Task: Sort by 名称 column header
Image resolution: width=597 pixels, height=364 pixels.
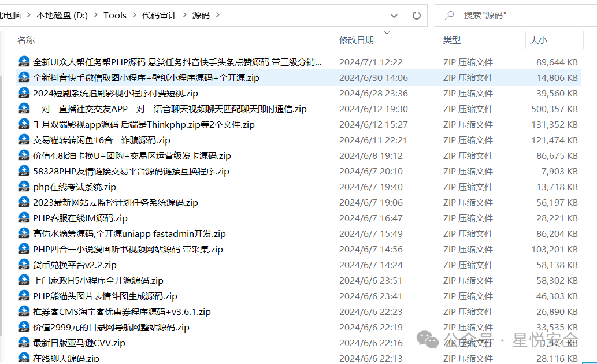Action: click(x=26, y=40)
